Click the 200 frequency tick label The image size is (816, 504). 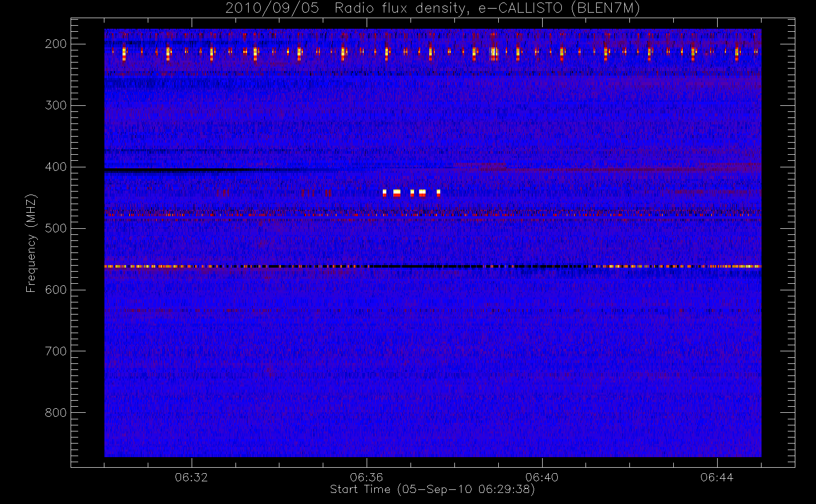click(55, 44)
